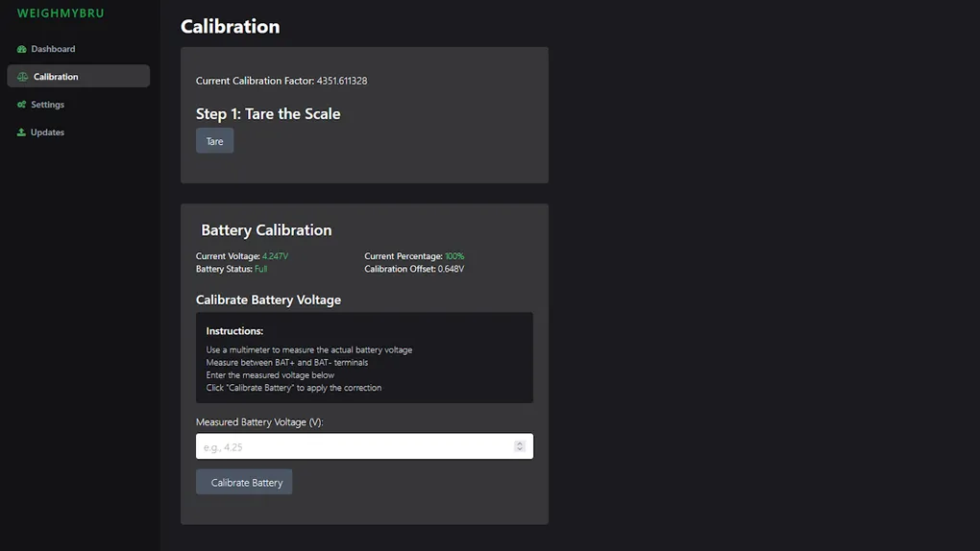Click the Battery Status Full text

pos(260,269)
